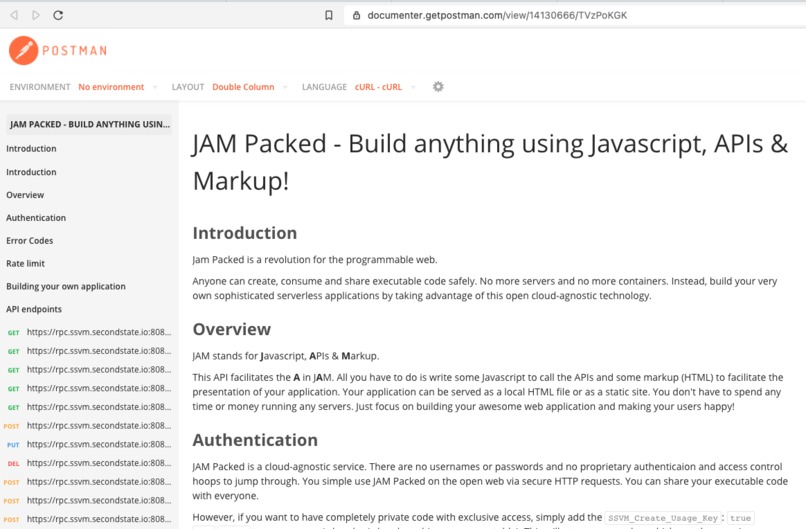Open the Rate limit sidebar entry
Viewport: 806px width, 529px height.
(x=25, y=263)
